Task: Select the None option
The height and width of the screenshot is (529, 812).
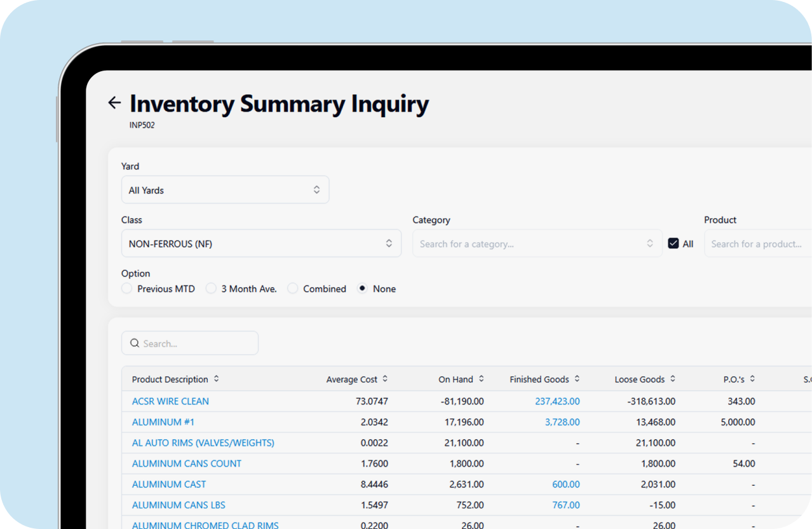Action: coord(363,289)
